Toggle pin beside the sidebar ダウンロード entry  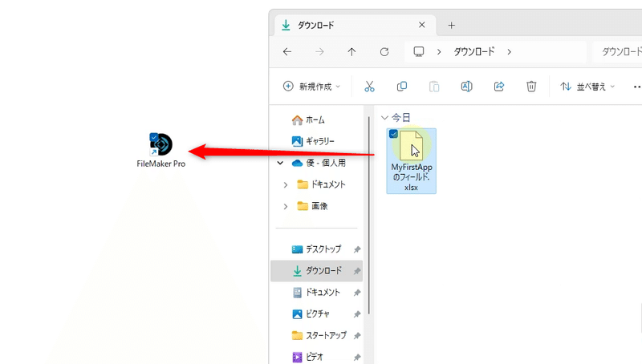pyautogui.click(x=357, y=271)
